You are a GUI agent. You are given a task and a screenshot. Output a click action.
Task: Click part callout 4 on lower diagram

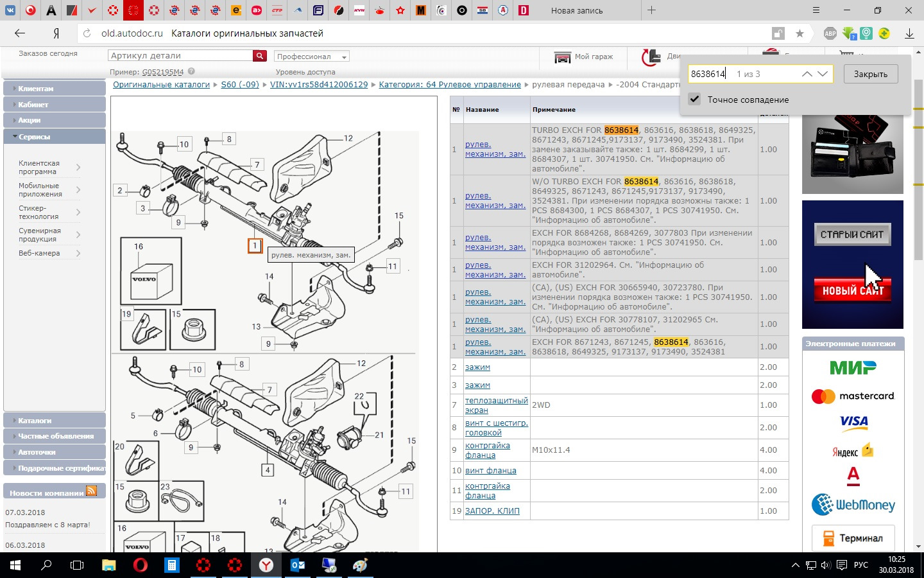click(x=268, y=470)
